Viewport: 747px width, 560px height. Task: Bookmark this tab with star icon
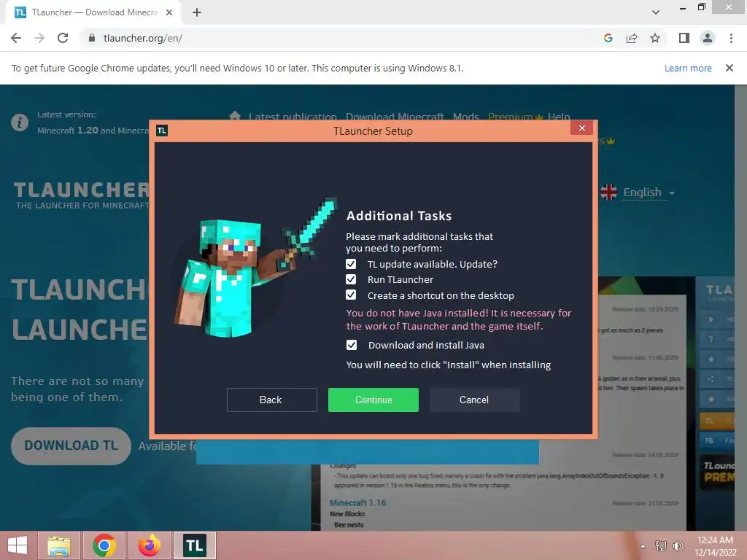pos(655,38)
